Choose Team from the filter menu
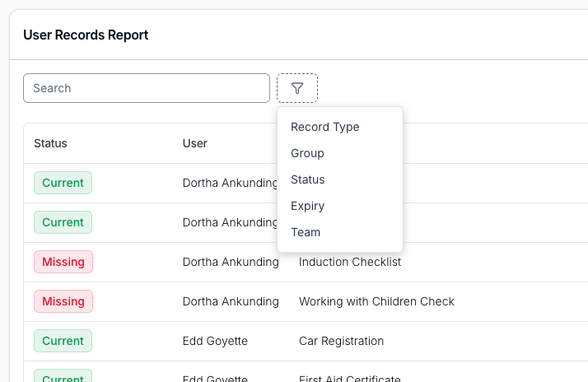Viewport: 588px width, 382px height. point(305,232)
